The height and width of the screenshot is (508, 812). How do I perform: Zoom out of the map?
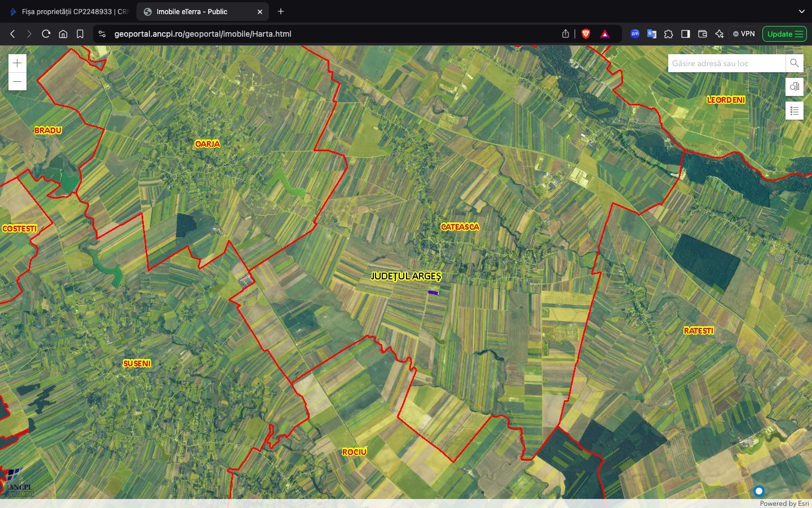17,82
